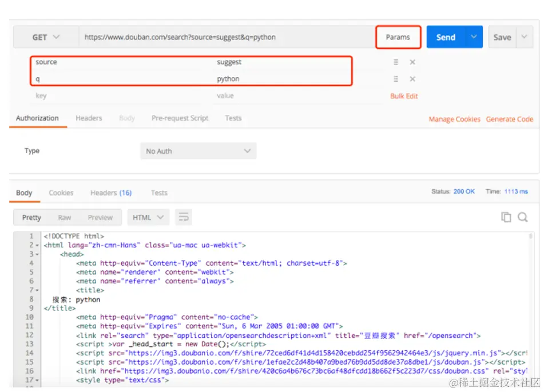This screenshot has height=392, width=544.
Task: Click line 11 Expires meta tag
Action: coord(209,326)
